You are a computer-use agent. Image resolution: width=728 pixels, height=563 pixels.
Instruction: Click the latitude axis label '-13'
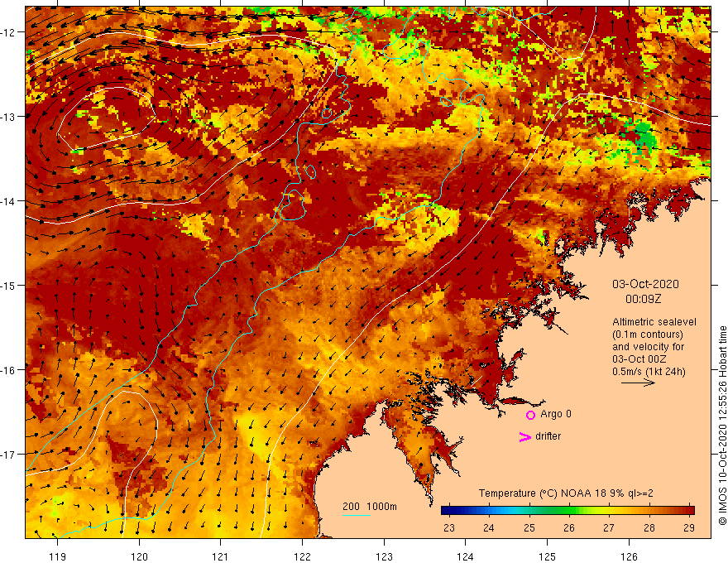7,117
